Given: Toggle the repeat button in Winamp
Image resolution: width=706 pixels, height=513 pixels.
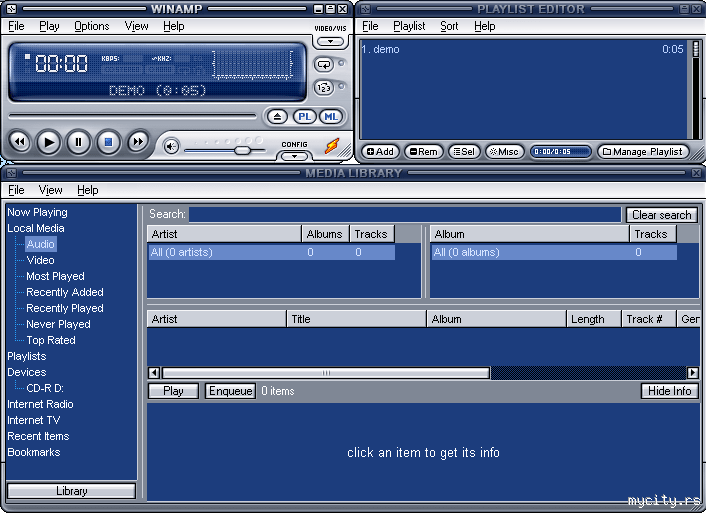Looking at the screenshot, I should (x=324, y=64).
